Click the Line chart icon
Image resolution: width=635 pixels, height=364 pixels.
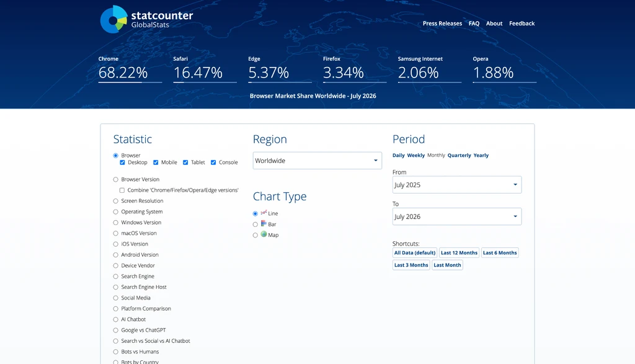click(x=264, y=213)
